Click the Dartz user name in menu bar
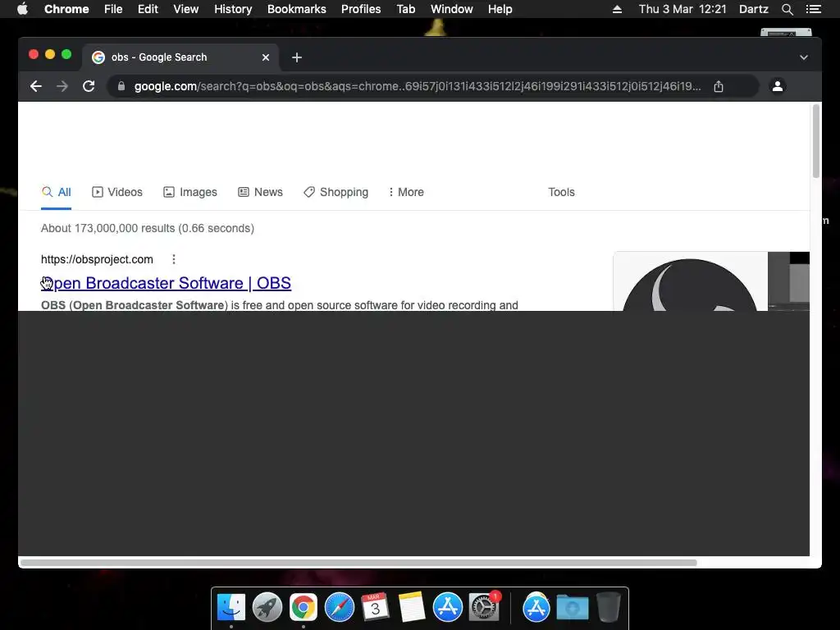 (754, 9)
